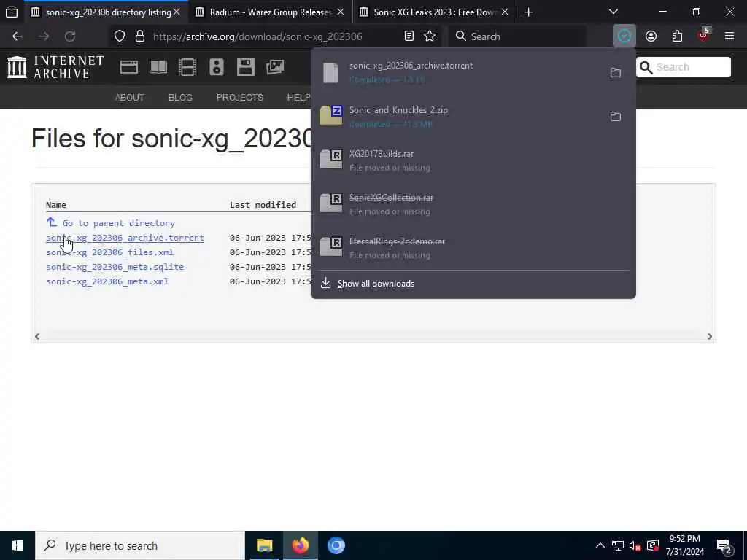Image resolution: width=747 pixels, height=560 pixels.
Task: Close the Radium Warez Group tab
Action: pyautogui.click(x=341, y=12)
